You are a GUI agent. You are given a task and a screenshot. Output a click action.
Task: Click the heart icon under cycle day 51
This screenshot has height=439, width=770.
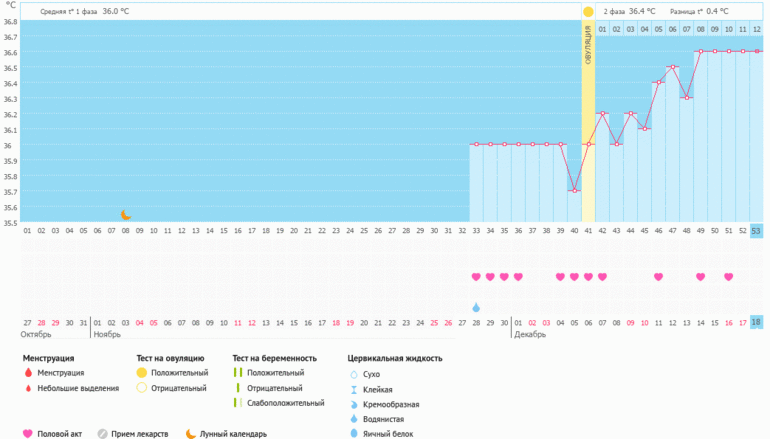point(728,277)
